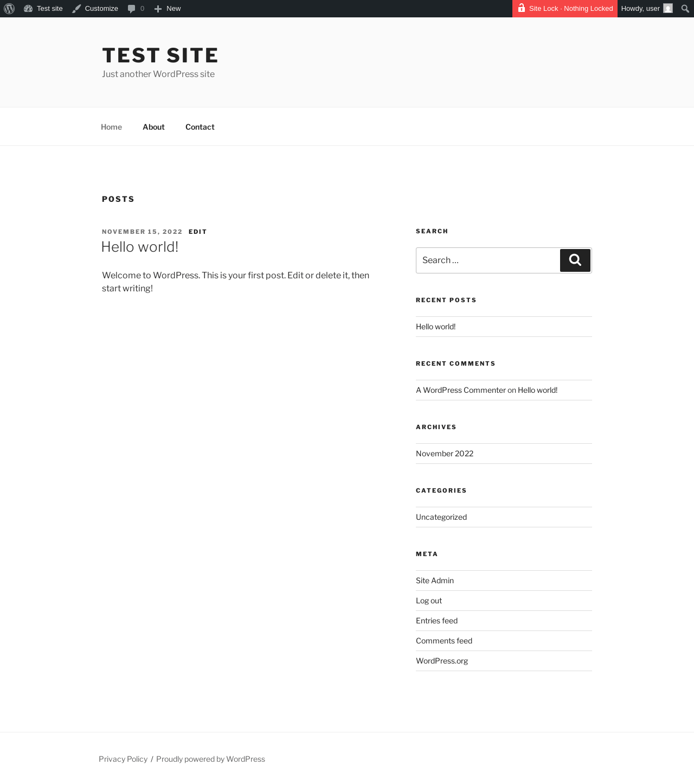Click the Customize paintbrush icon

[x=76, y=9]
